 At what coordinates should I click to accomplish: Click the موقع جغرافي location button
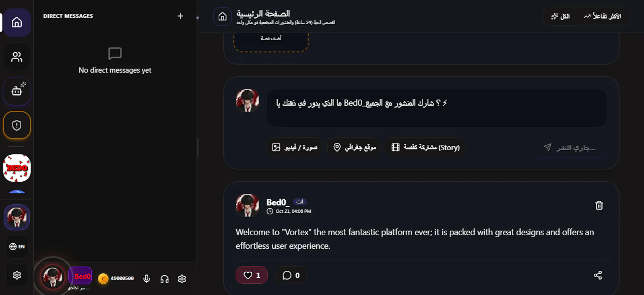point(354,147)
